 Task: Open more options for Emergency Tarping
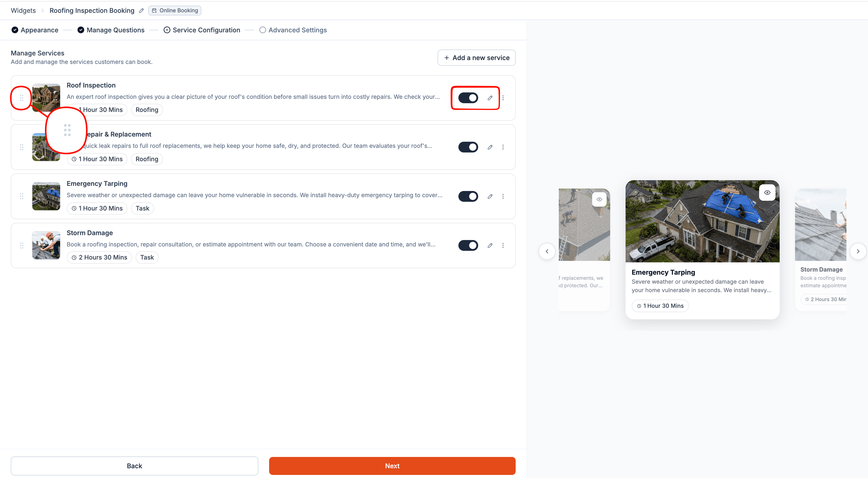[503, 196]
